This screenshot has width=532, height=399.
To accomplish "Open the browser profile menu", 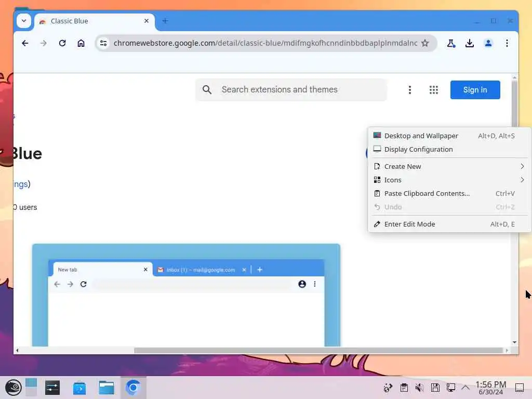I will (x=488, y=43).
